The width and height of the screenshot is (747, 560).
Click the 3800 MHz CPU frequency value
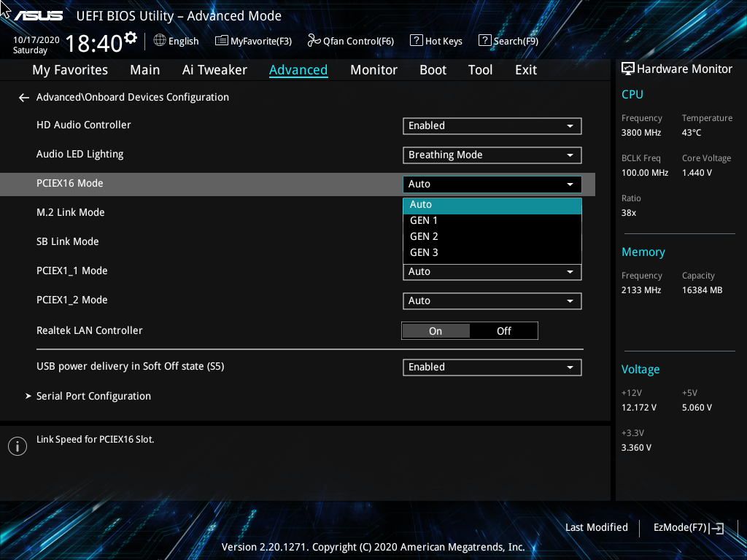pos(641,133)
